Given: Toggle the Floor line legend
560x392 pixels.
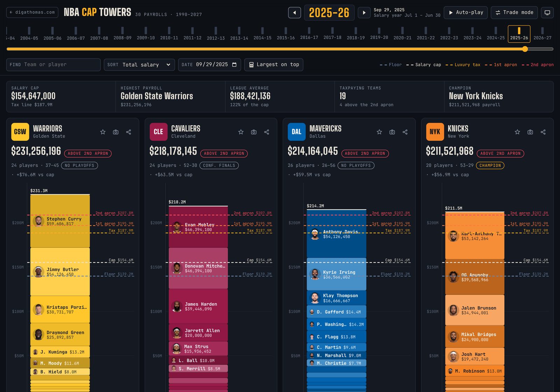Looking at the screenshot, I should pyautogui.click(x=391, y=65).
